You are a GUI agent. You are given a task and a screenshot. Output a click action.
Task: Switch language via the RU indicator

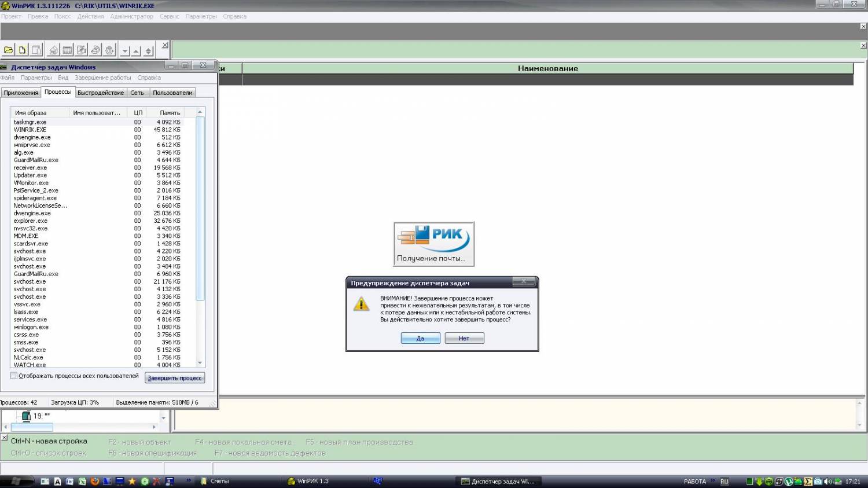coord(724,482)
